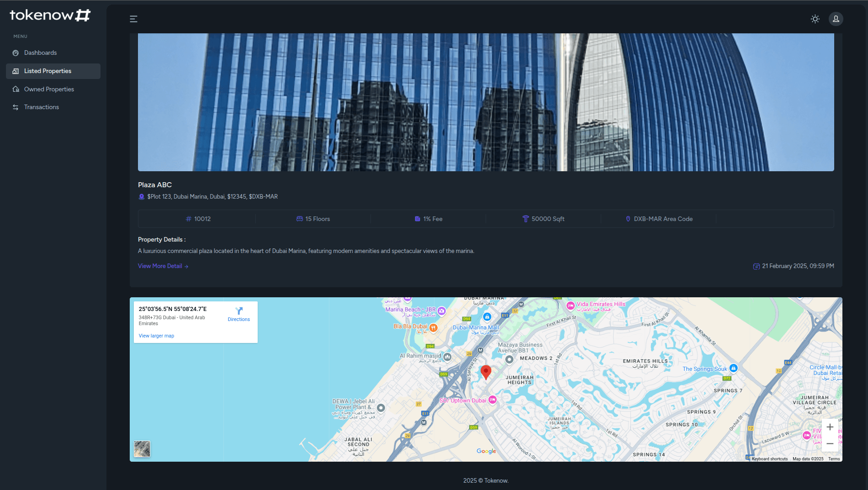Click the location pin beside DXB-MAR Area Code
The width and height of the screenshot is (868, 490).
[628, 219]
